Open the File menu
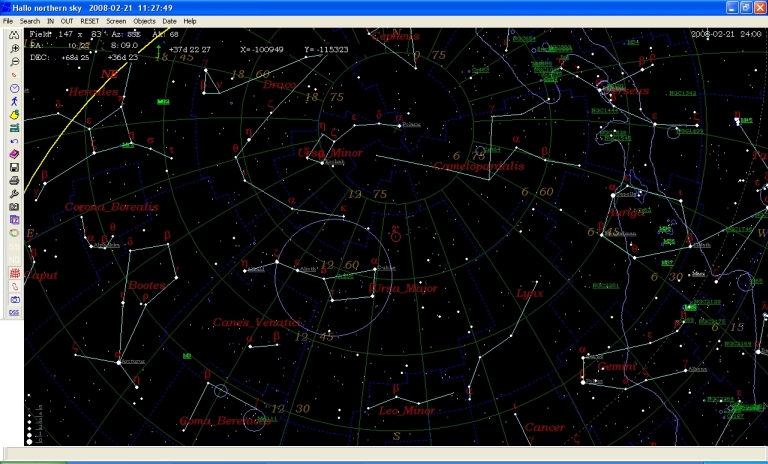Viewport: 768px width, 464px height. 8,21
